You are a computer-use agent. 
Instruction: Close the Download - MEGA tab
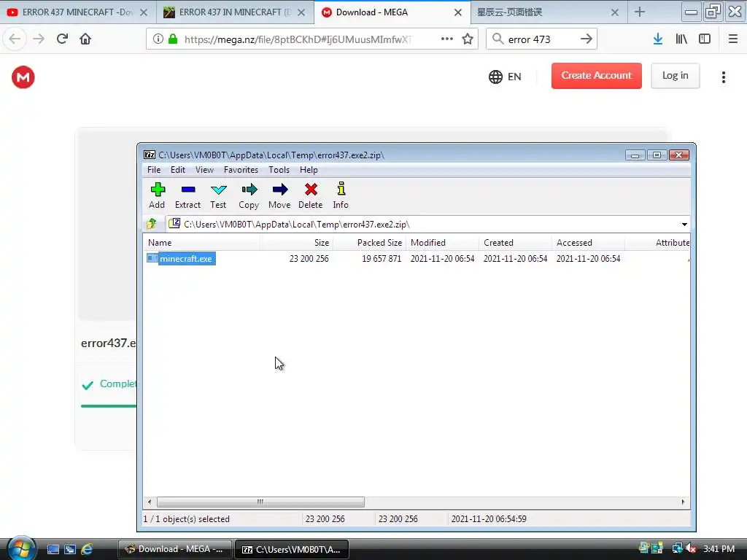click(x=458, y=12)
